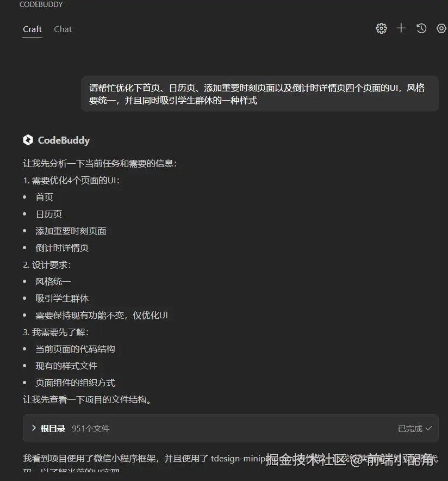This screenshot has height=481, width=448.
Task: Click the user message bubble about UI optimization
Action: [259, 94]
